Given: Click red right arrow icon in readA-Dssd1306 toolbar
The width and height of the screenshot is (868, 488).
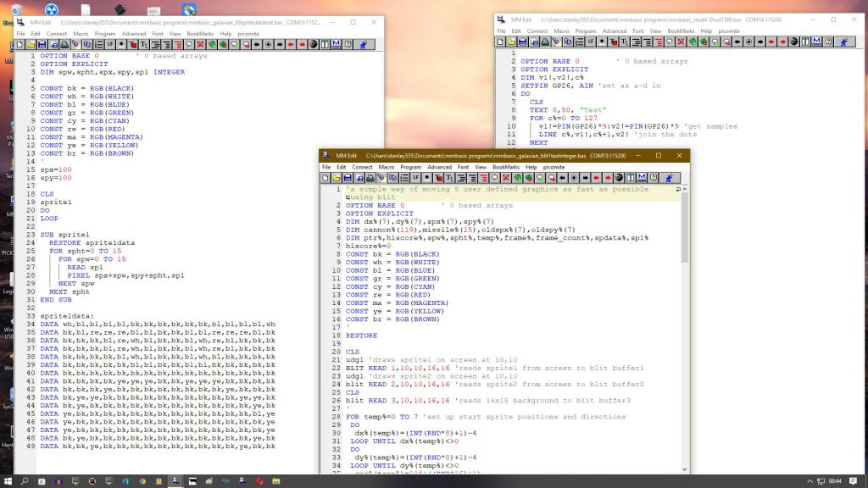Looking at the screenshot, I should pyautogui.click(x=782, y=42).
